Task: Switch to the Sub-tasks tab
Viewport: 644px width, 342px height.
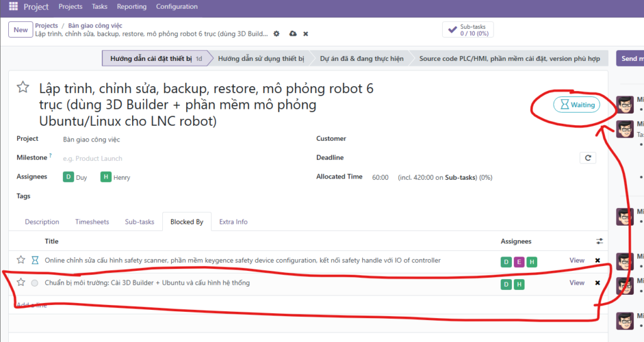Action: pyautogui.click(x=139, y=222)
